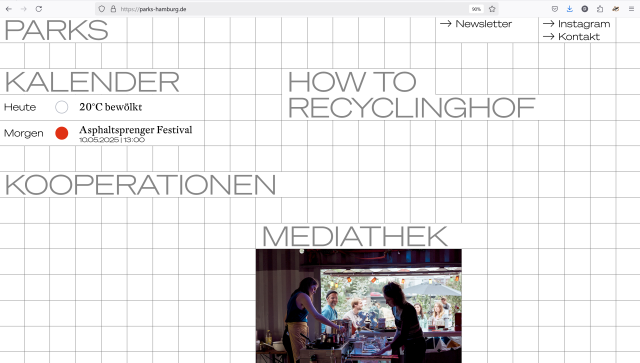Open the extensions puzzle icon

600,9
